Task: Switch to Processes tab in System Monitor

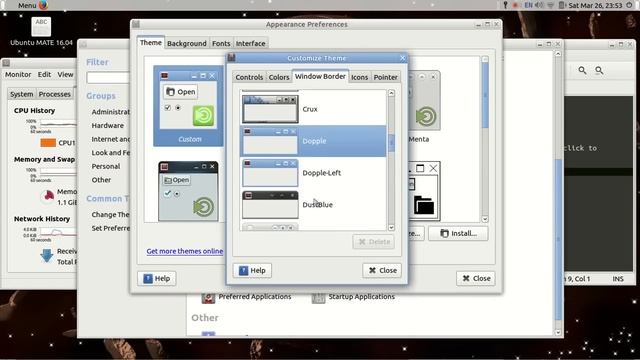Action: (55, 94)
